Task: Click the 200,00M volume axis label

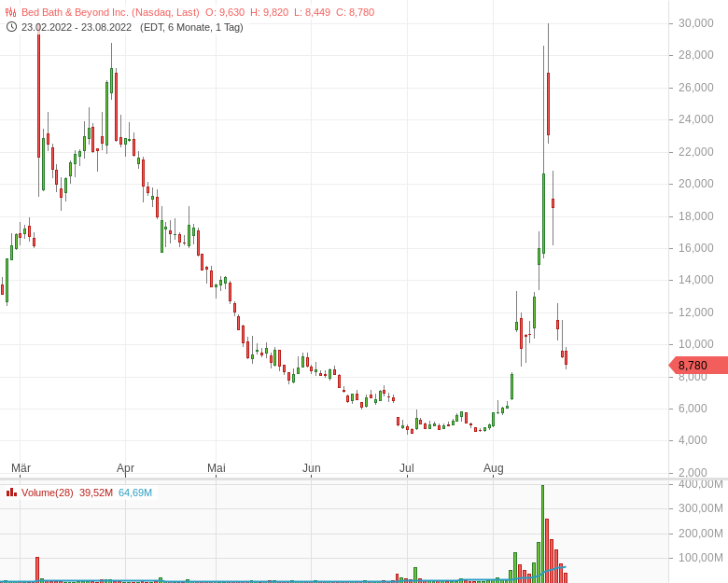Action: point(701,534)
